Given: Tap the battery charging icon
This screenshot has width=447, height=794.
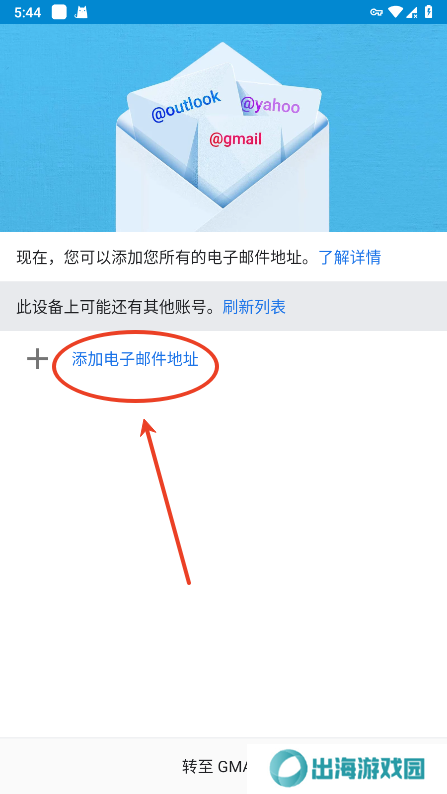Looking at the screenshot, I should tap(429, 12).
